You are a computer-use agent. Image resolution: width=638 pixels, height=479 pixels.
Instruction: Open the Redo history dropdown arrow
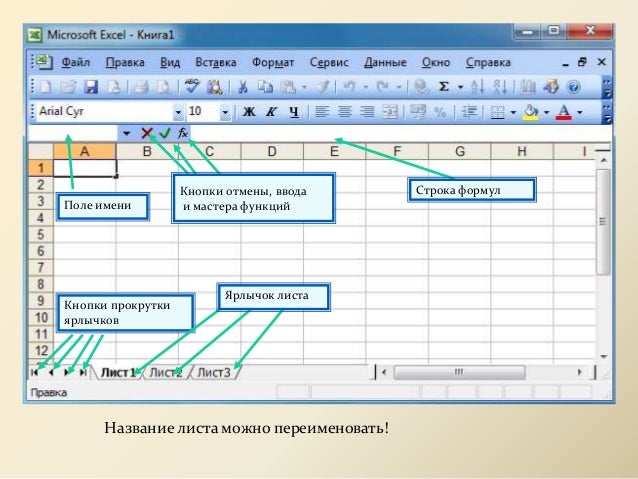[399, 87]
